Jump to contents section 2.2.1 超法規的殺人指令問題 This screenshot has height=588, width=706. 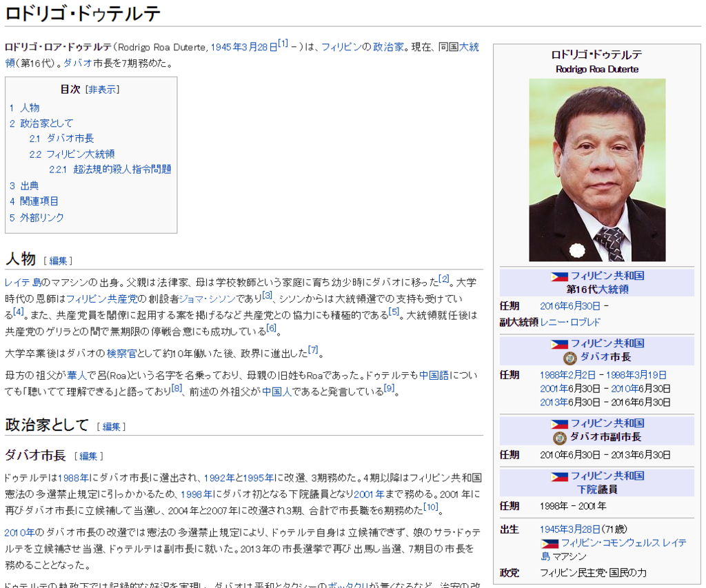(110, 170)
